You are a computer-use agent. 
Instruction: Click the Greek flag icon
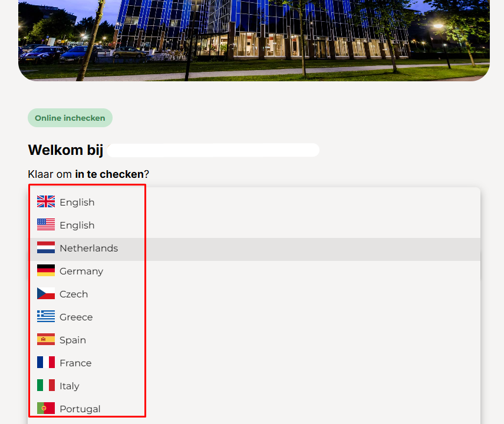(46, 317)
